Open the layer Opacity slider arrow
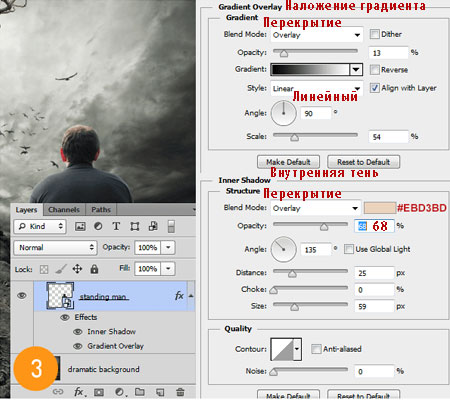Image resolution: width=450 pixels, height=400 pixels. point(168,248)
